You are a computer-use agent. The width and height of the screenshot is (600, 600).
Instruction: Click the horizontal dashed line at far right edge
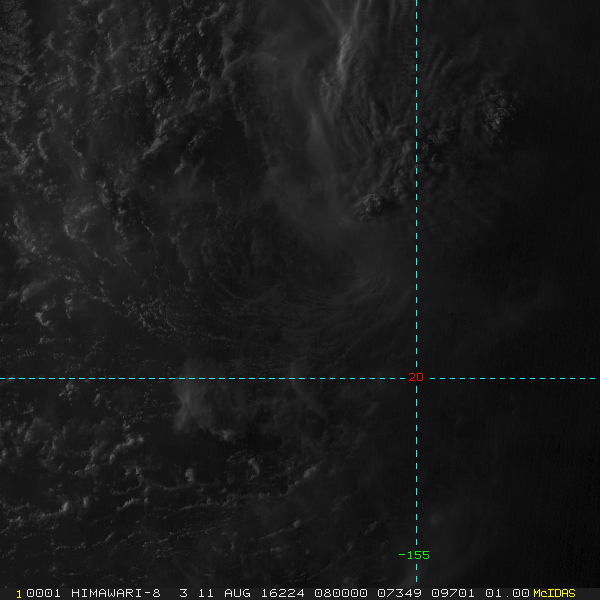pyautogui.click(x=594, y=379)
